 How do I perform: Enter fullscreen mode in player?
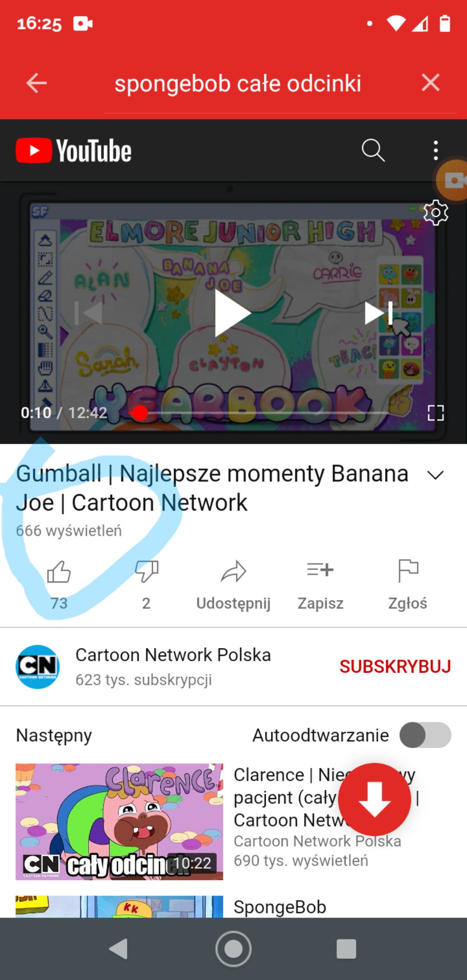pyautogui.click(x=435, y=413)
